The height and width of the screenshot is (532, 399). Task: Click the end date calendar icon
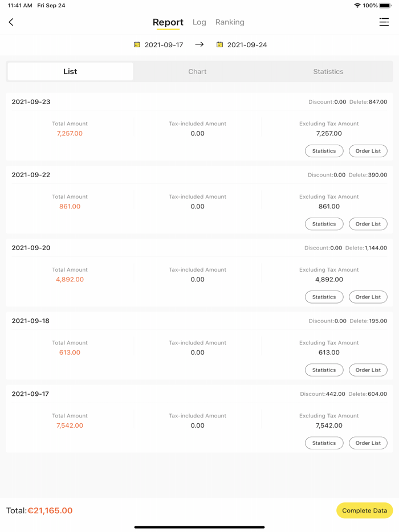(219, 44)
